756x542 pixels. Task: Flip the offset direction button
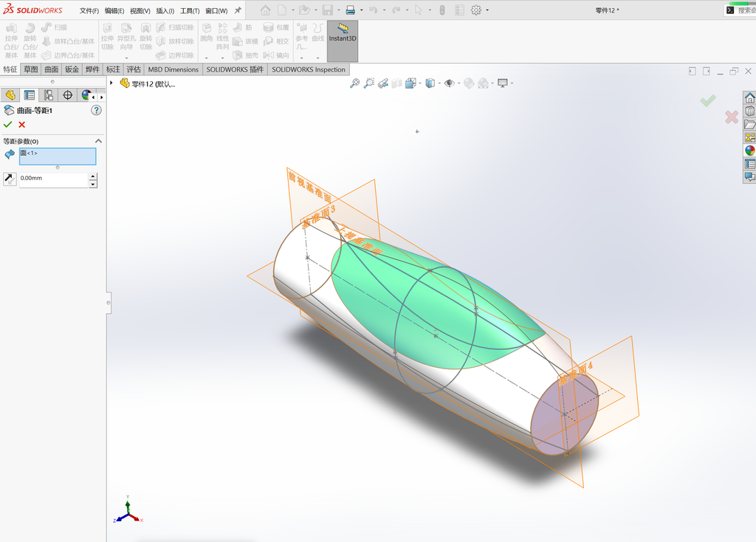click(x=10, y=179)
